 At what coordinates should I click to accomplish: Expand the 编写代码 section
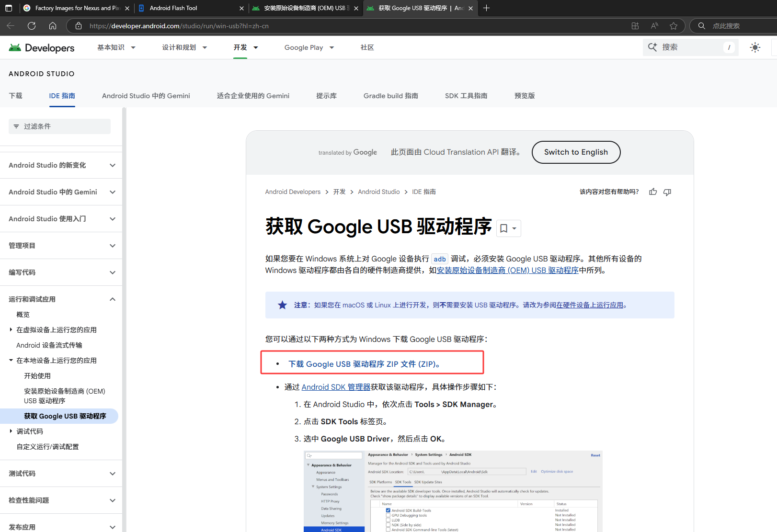point(113,272)
